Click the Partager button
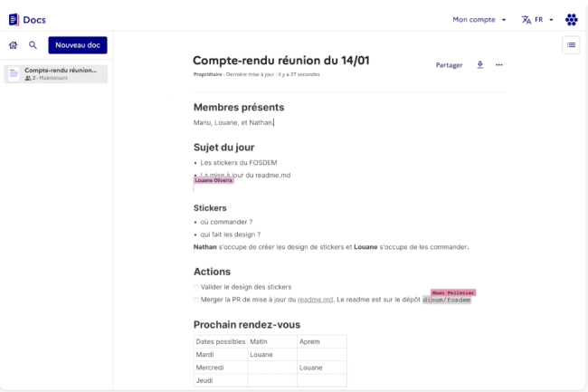 (449, 65)
